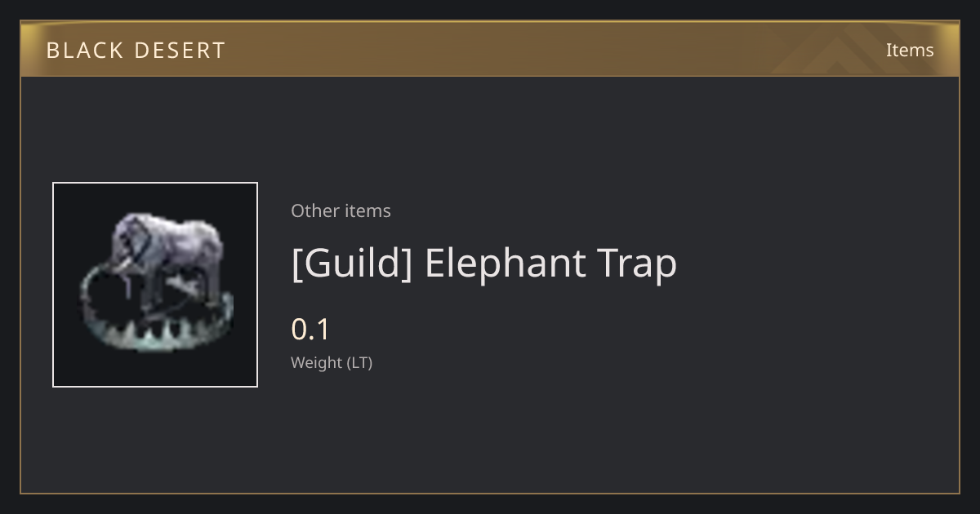Click the Elephant Trap item thumbnail
The width and height of the screenshot is (980, 514).
coord(155,285)
